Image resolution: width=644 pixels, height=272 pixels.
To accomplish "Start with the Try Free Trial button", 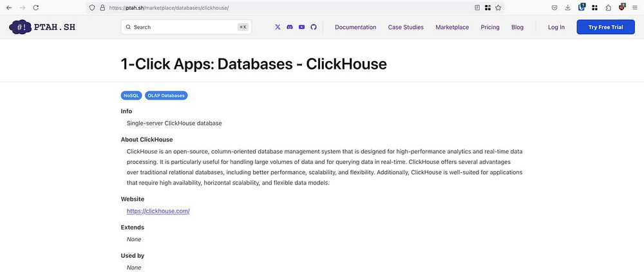I will [x=605, y=27].
